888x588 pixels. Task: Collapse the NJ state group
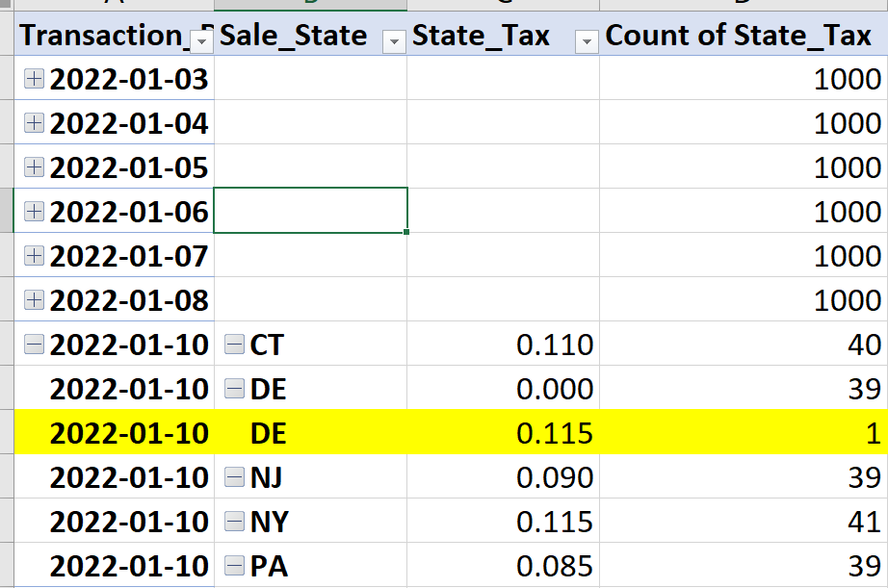tap(234, 477)
